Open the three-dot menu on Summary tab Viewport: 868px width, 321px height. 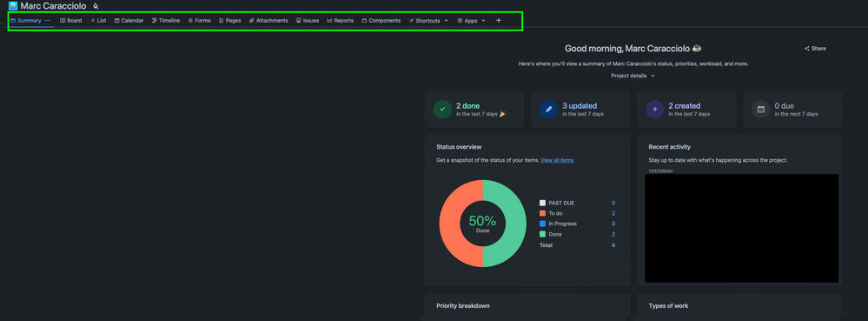(x=48, y=21)
